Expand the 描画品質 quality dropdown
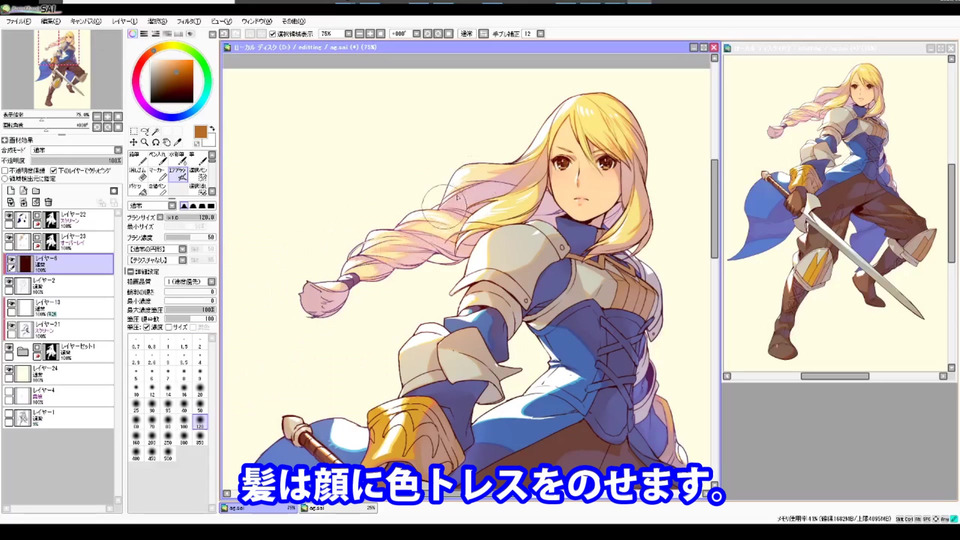Viewport: 960px width, 540px height. coord(190,282)
